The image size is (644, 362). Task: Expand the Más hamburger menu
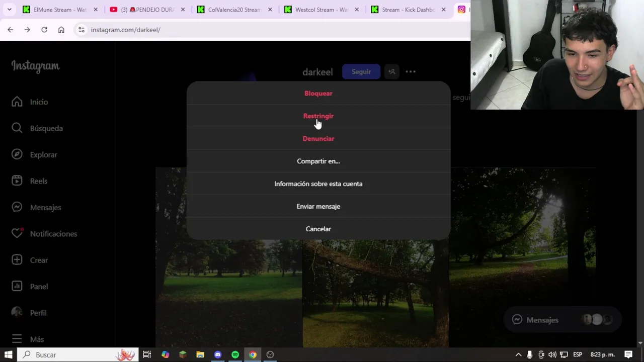(17, 339)
